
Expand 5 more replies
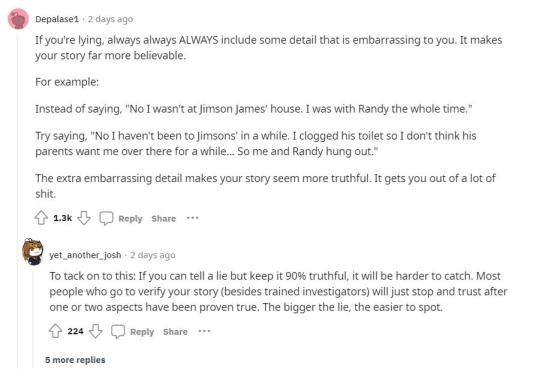coord(75,360)
